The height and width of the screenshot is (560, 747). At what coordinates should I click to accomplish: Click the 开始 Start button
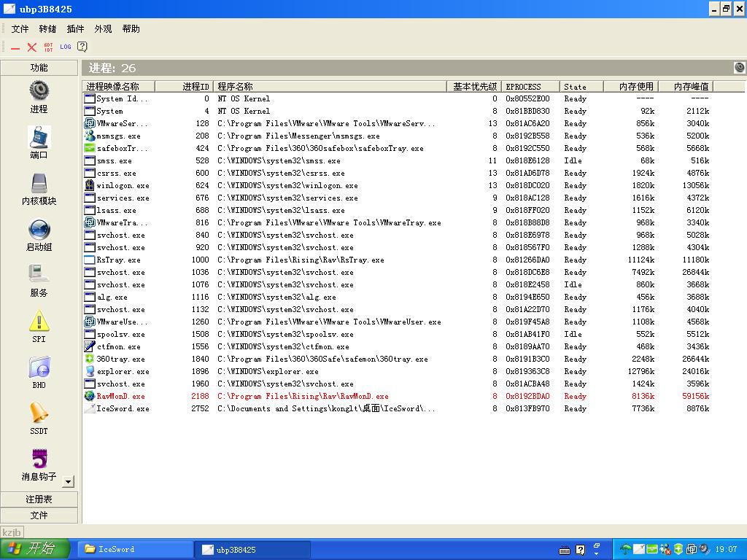coord(35,549)
